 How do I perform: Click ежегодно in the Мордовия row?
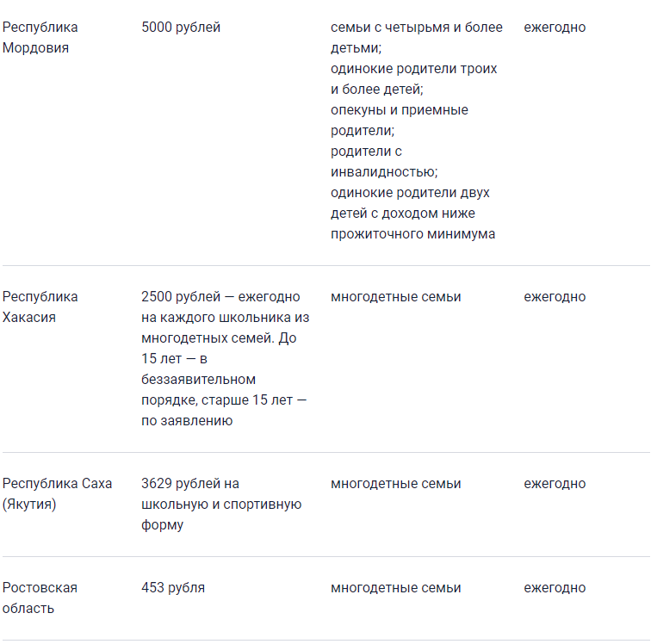[555, 28]
